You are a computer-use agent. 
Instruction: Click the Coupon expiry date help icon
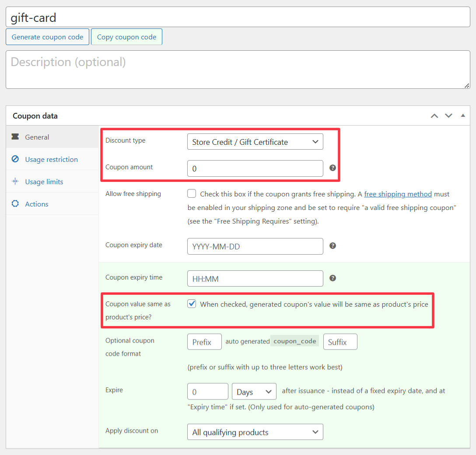coord(332,246)
